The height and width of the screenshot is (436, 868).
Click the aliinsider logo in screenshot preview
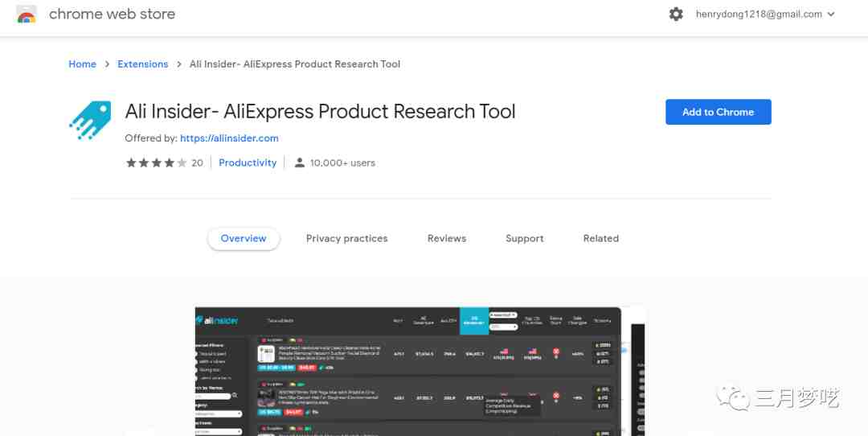point(217,320)
